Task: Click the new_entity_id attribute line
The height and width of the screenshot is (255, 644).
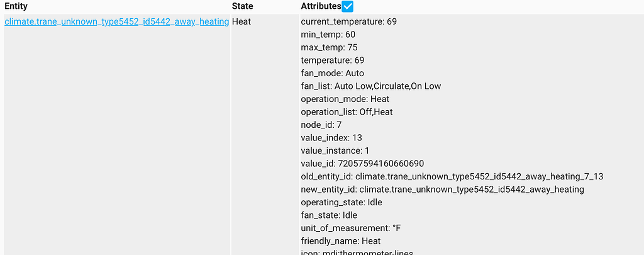Action: [442, 190]
